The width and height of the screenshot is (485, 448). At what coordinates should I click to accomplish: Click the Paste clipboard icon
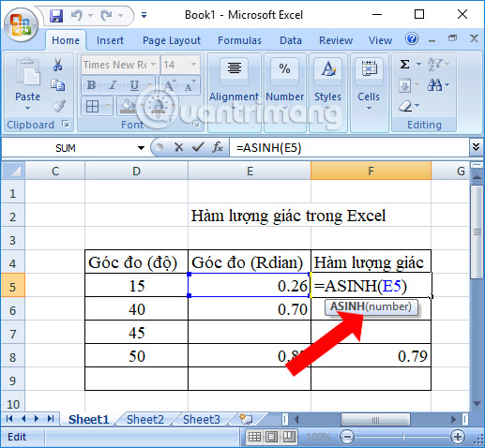point(28,72)
